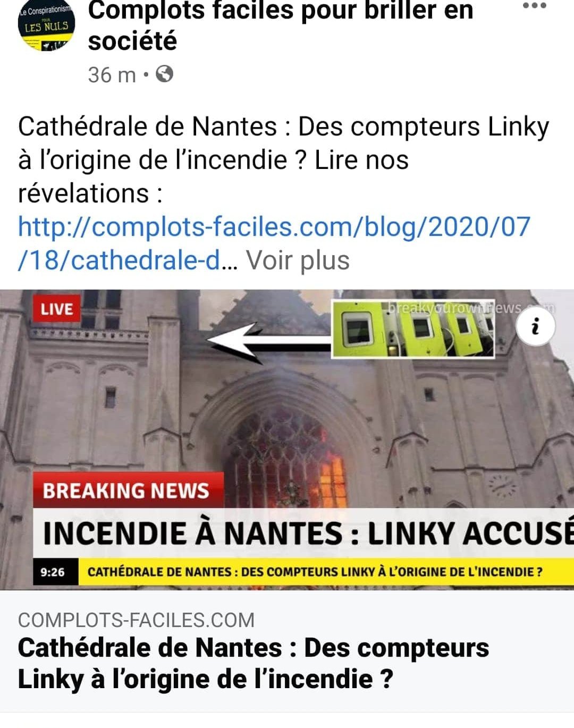Viewport: 574px width, 728px height.
Task: Open the bold article title below the image
Action: [x=253, y=663]
